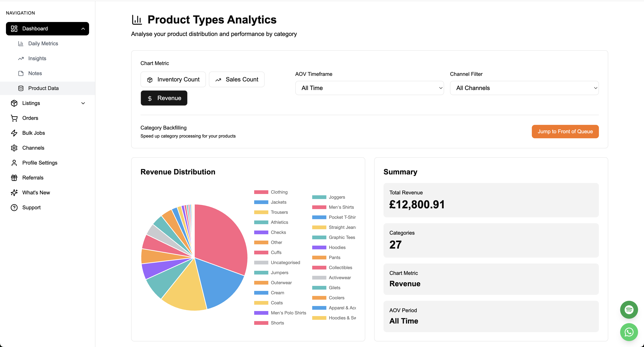Click the Referrals gift icon

(14, 178)
